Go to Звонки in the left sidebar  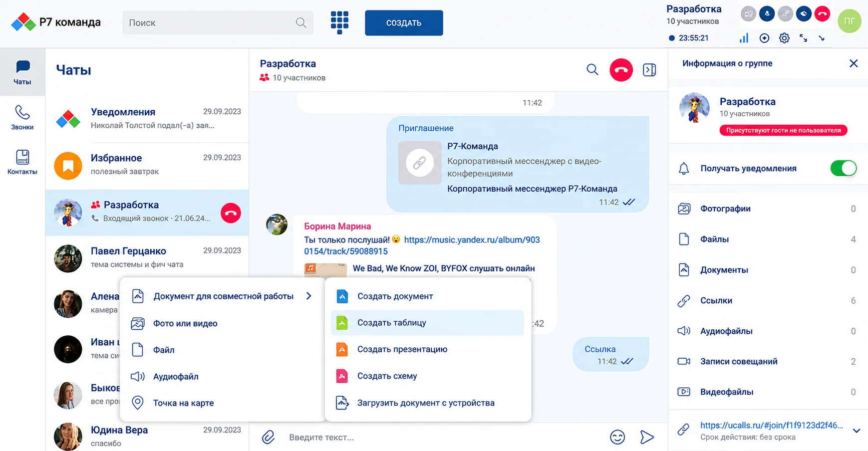[x=22, y=118]
